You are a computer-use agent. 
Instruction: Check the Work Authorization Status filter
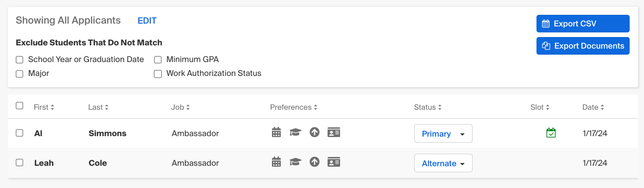pyautogui.click(x=158, y=74)
